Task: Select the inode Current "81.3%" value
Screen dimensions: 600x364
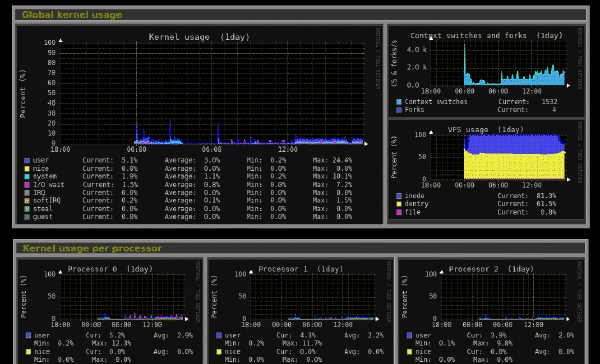Action: (546, 196)
